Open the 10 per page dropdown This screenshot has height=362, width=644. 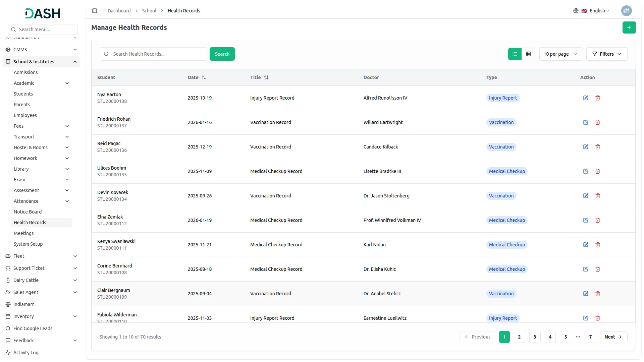pos(560,54)
